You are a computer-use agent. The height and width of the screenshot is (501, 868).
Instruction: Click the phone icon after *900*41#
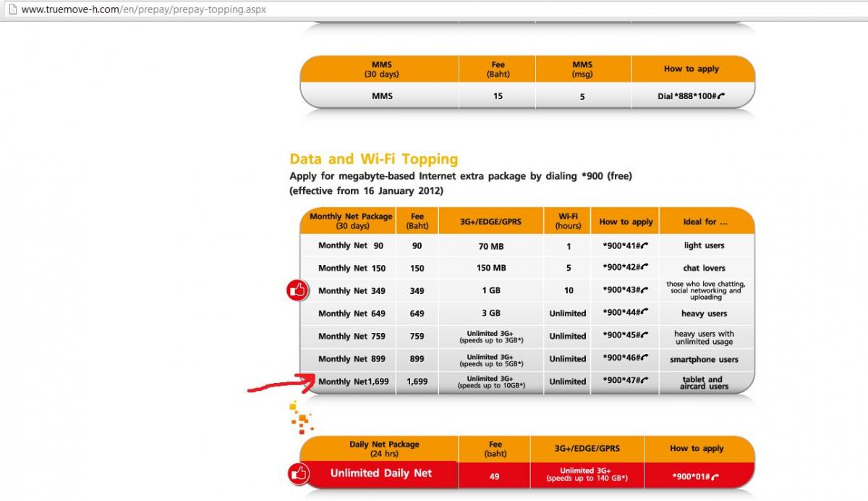tap(644, 245)
